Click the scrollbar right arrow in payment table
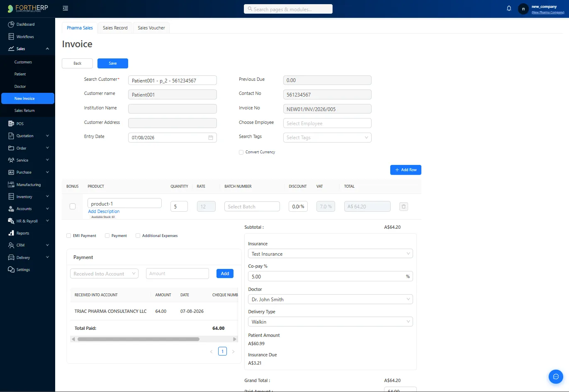 [x=235, y=339]
